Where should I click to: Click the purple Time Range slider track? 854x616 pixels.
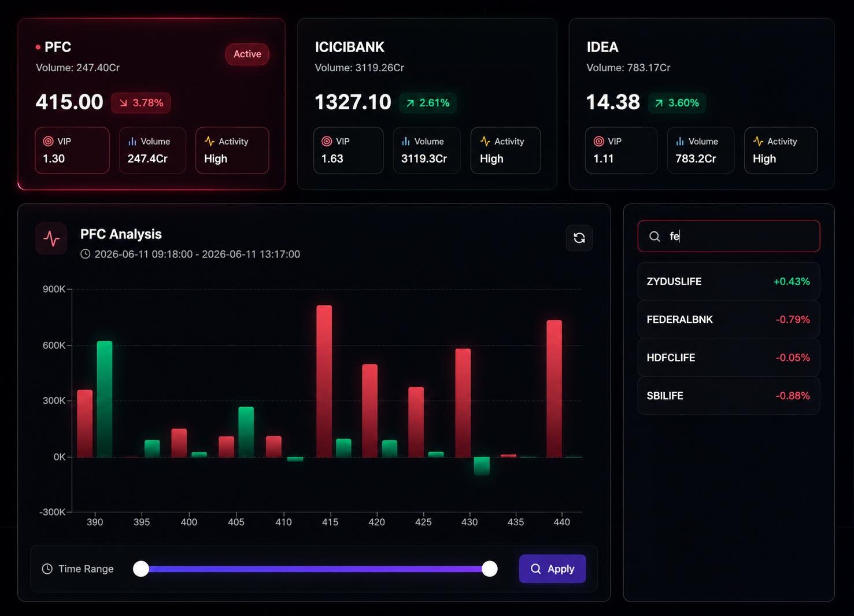(x=315, y=569)
